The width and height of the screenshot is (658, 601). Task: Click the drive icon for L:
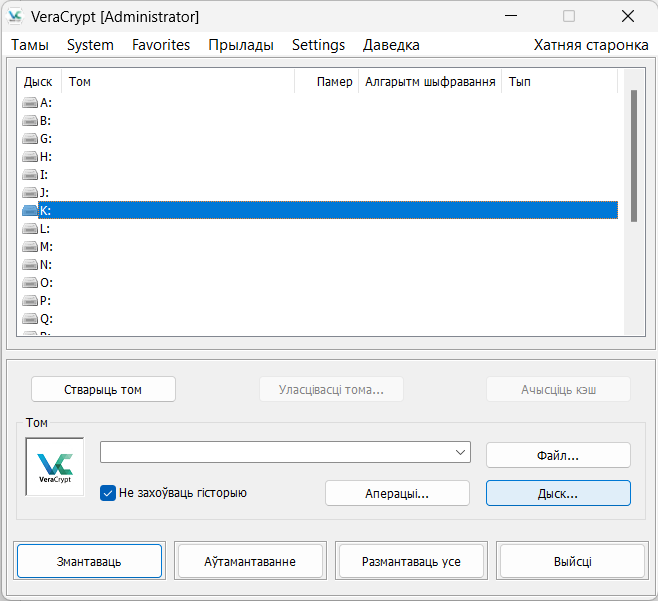click(x=30, y=228)
